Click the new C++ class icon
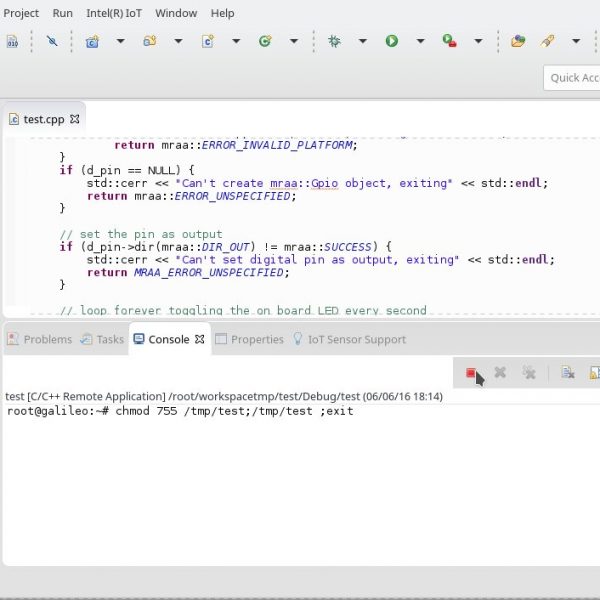The width and height of the screenshot is (600, 600). (265, 41)
